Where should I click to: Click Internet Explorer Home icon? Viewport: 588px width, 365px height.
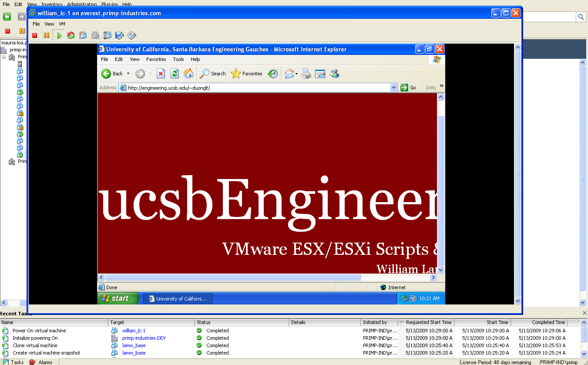pyautogui.click(x=188, y=74)
